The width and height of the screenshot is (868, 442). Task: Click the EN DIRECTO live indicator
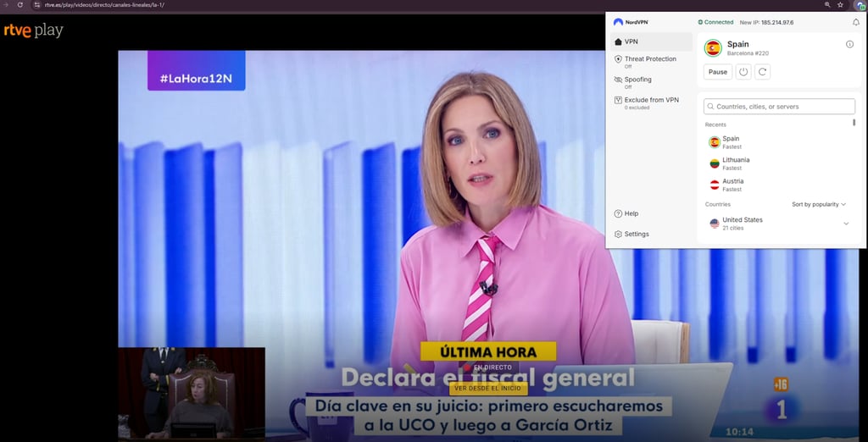click(488, 367)
